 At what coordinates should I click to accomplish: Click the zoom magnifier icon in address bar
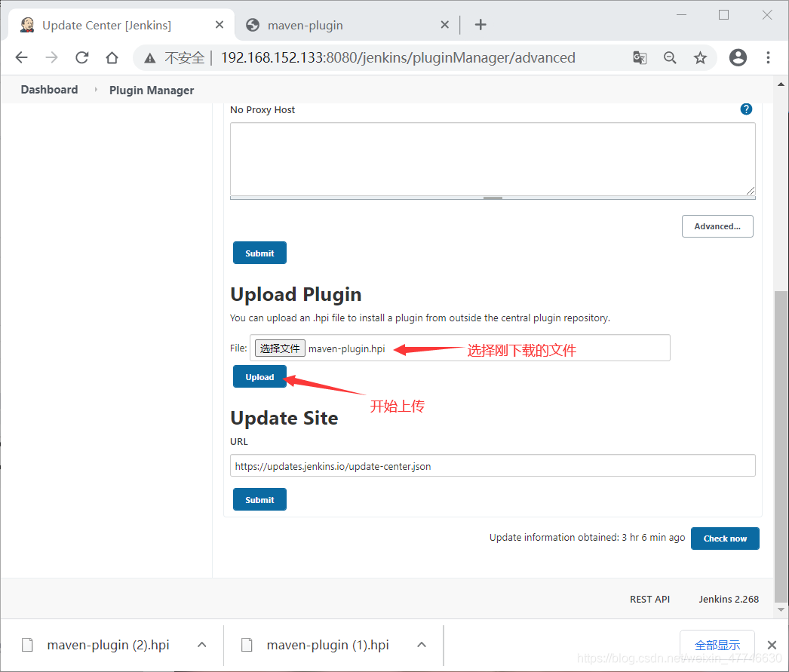point(670,58)
